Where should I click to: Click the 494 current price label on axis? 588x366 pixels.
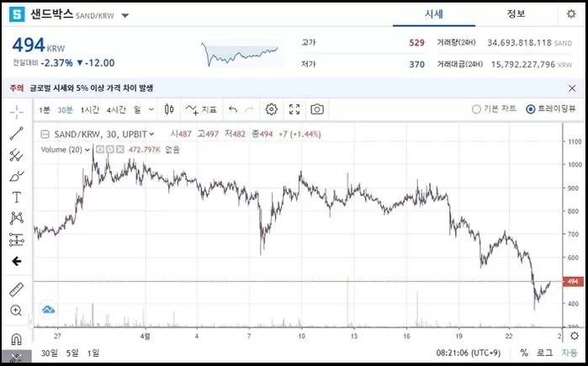[573, 281]
